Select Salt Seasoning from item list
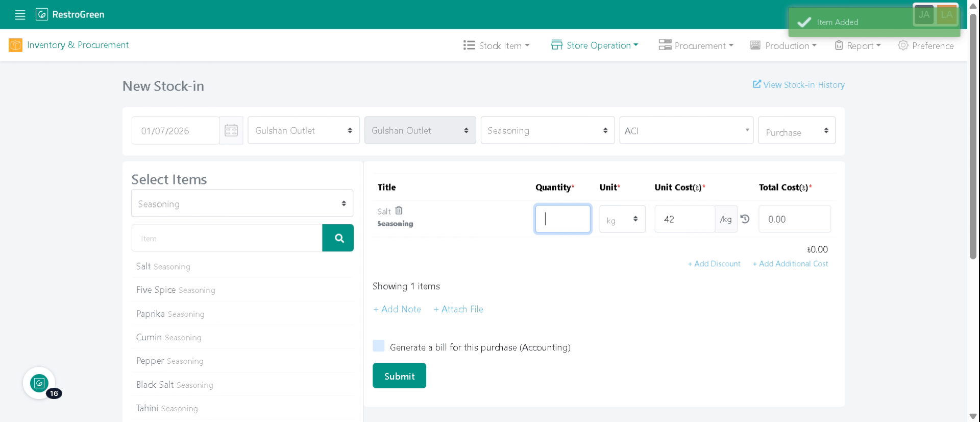Image resolution: width=980 pixels, height=422 pixels. click(x=242, y=266)
